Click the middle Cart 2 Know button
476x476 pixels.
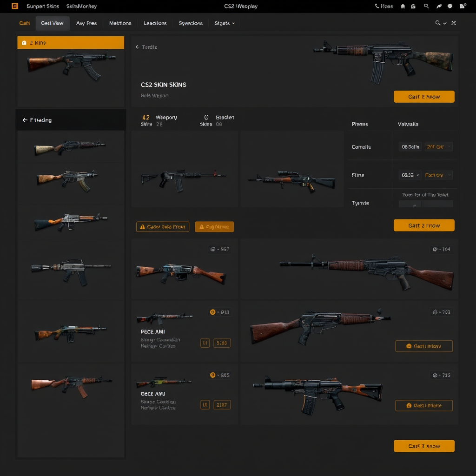[424, 225]
